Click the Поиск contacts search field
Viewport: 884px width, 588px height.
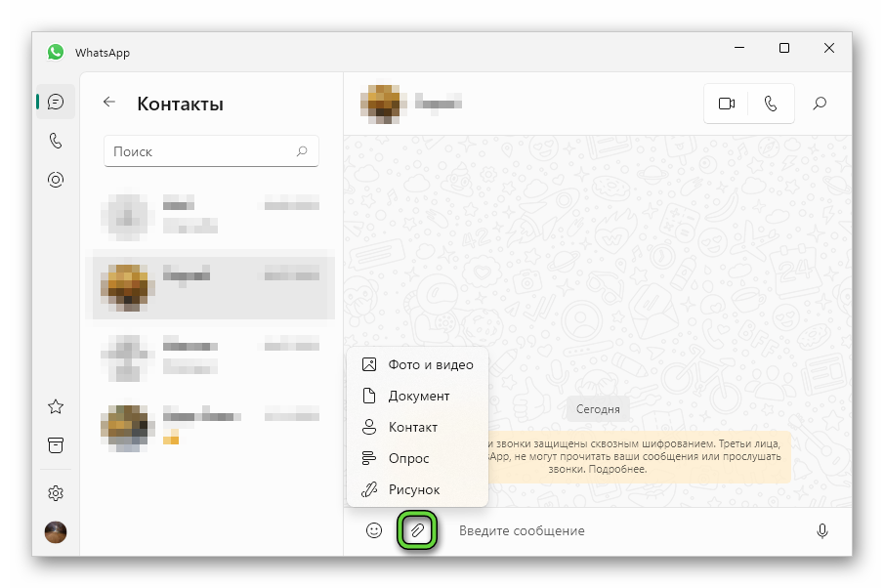[200, 151]
